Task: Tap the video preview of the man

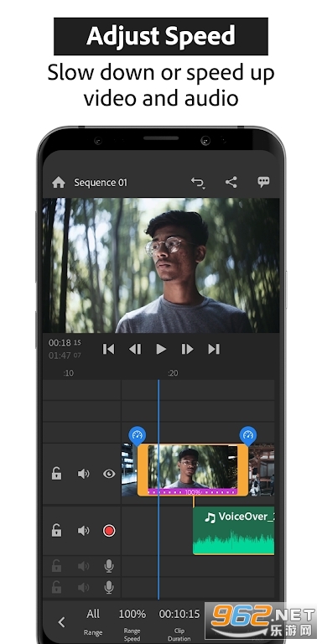Action: [x=161, y=265]
